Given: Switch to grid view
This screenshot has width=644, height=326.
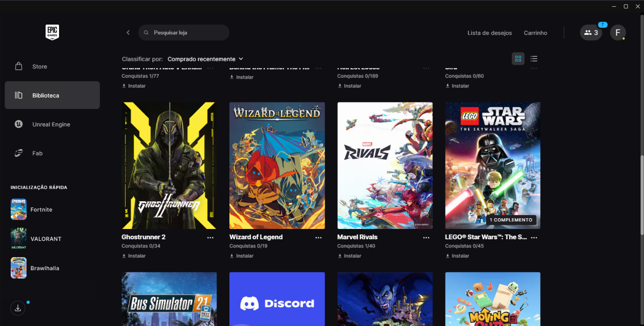Looking at the screenshot, I should (518, 59).
